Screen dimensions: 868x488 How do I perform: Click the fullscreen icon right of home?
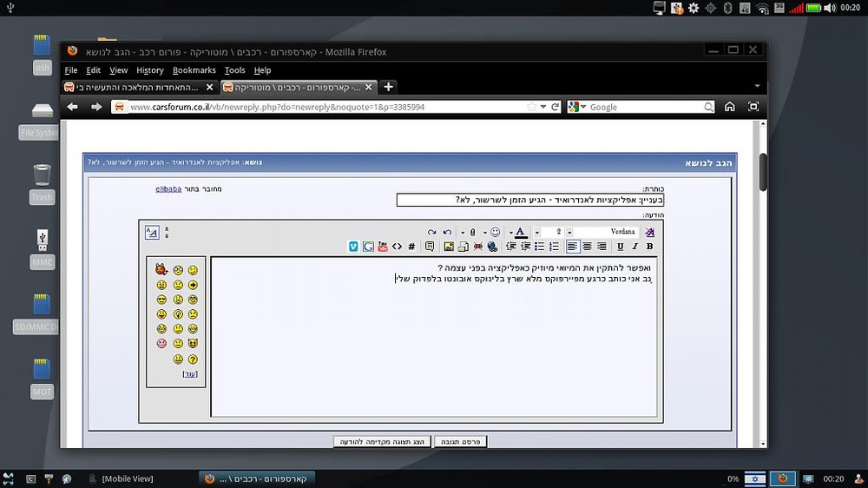point(753,107)
